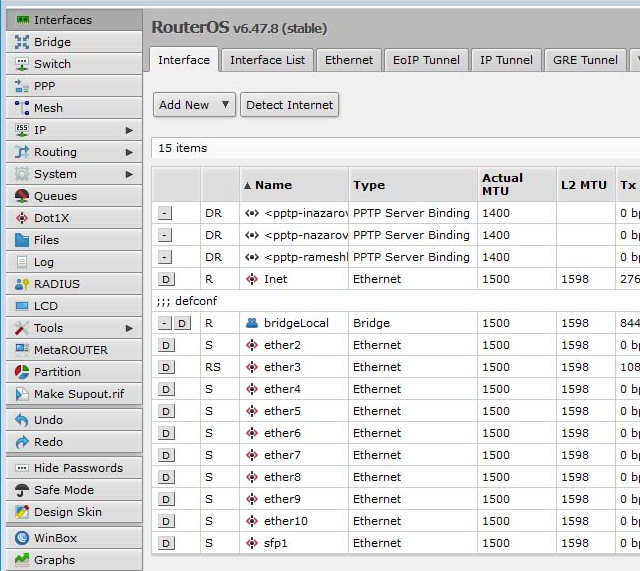Image resolution: width=640 pixels, height=571 pixels.
Task: Remove pptp-rameshl with minus button
Action: pos(165,258)
